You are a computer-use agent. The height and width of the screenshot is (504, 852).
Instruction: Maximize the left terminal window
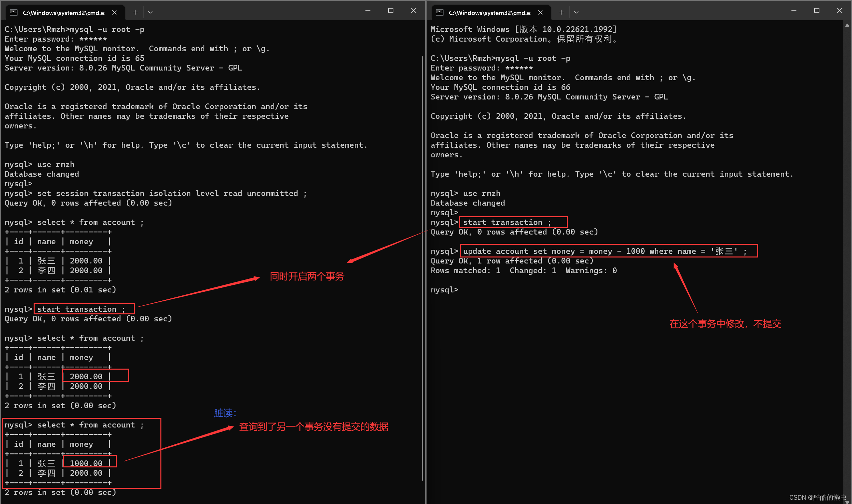point(391,11)
